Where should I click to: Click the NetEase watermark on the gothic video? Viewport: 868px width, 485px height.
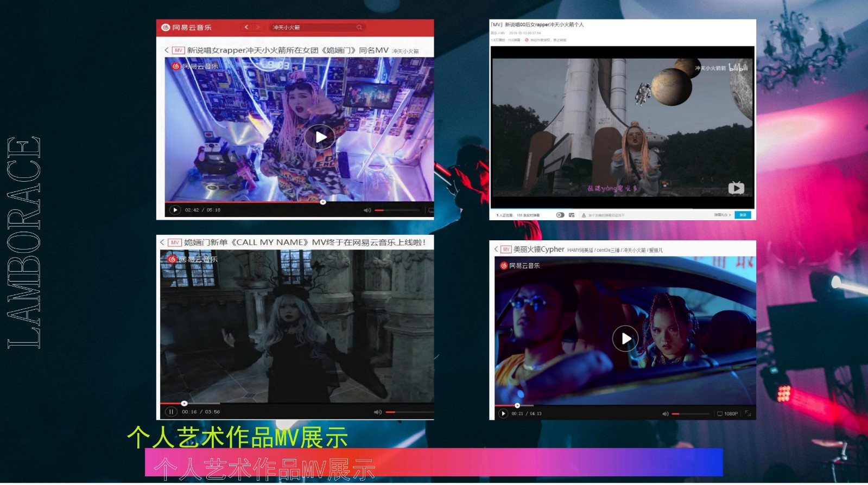coord(192,259)
